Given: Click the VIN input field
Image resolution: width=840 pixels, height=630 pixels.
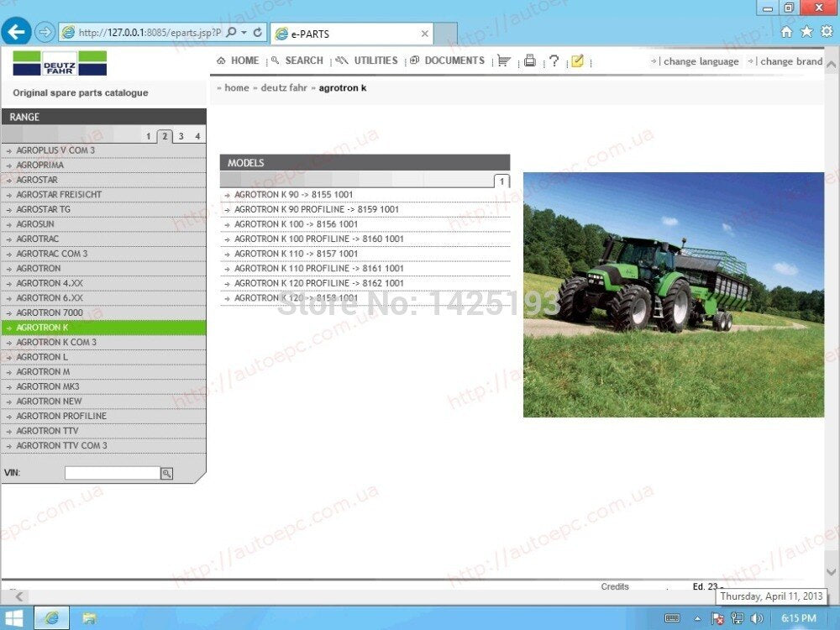Looking at the screenshot, I should tap(113, 473).
